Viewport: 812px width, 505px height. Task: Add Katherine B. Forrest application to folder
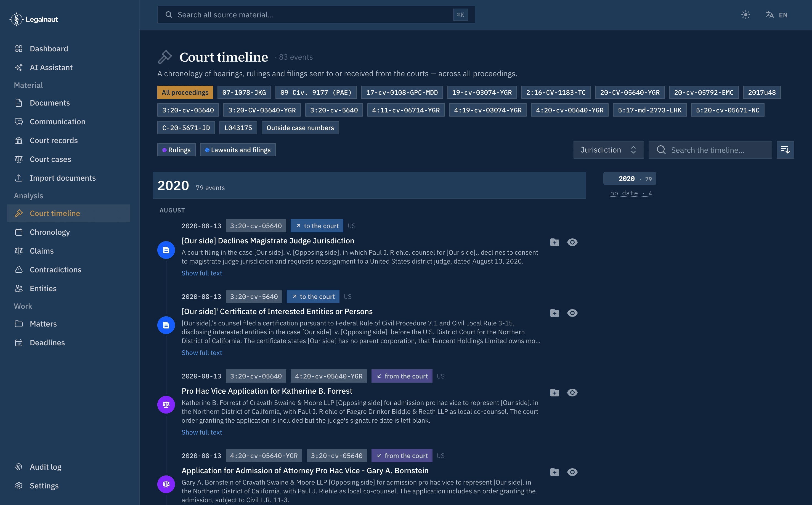(x=554, y=393)
